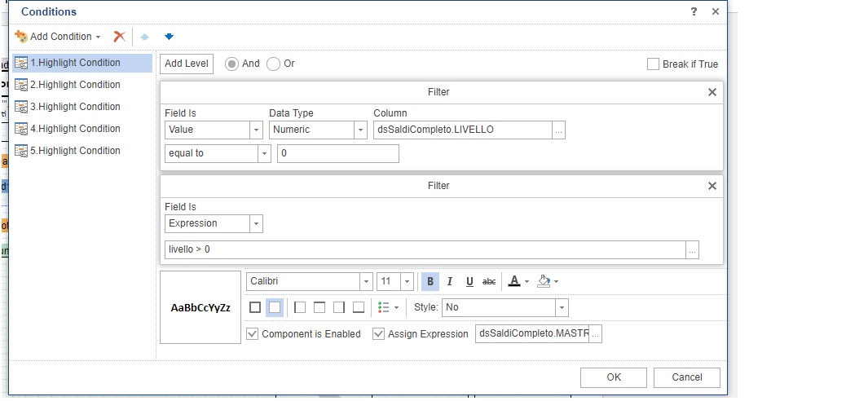Move condition up with the arrow icon
Image resolution: width=868 pixels, height=401 pixels.
pyautogui.click(x=145, y=37)
